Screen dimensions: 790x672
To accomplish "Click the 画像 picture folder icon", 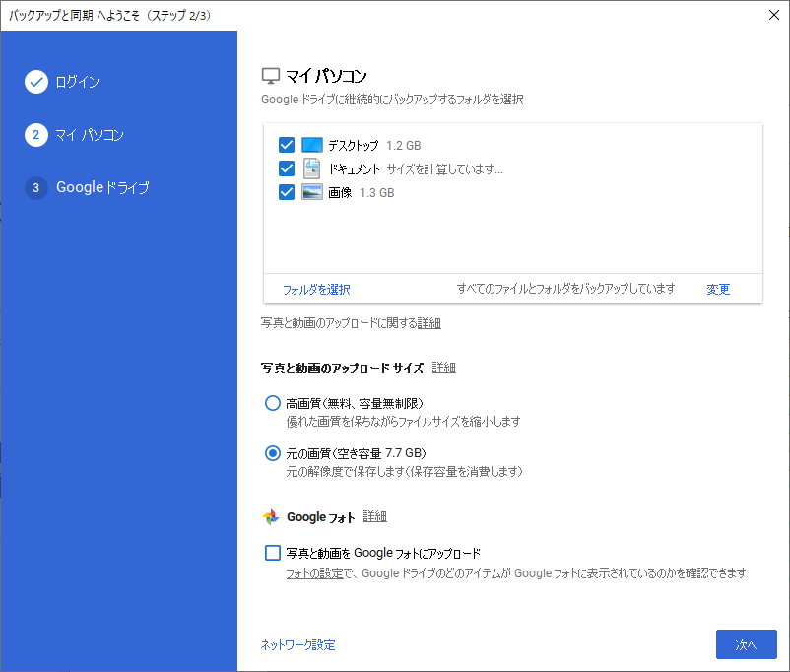I will pyautogui.click(x=312, y=192).
